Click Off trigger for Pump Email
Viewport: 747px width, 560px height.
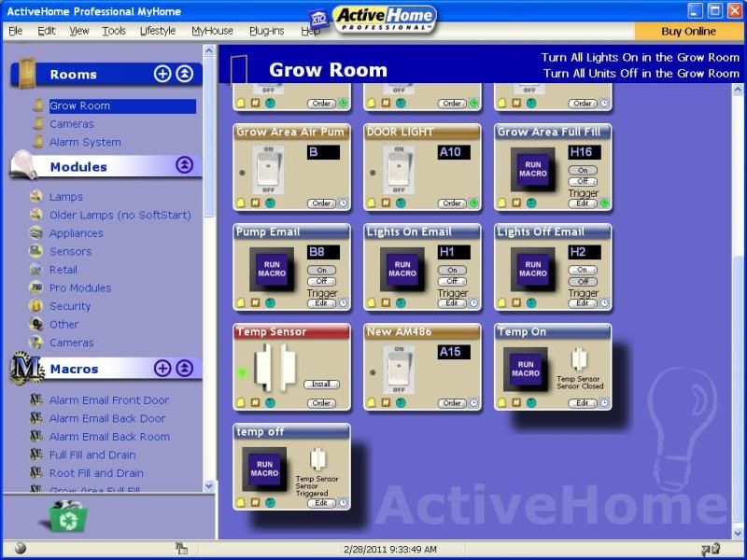pyautogui.click(x=321, y=282)
